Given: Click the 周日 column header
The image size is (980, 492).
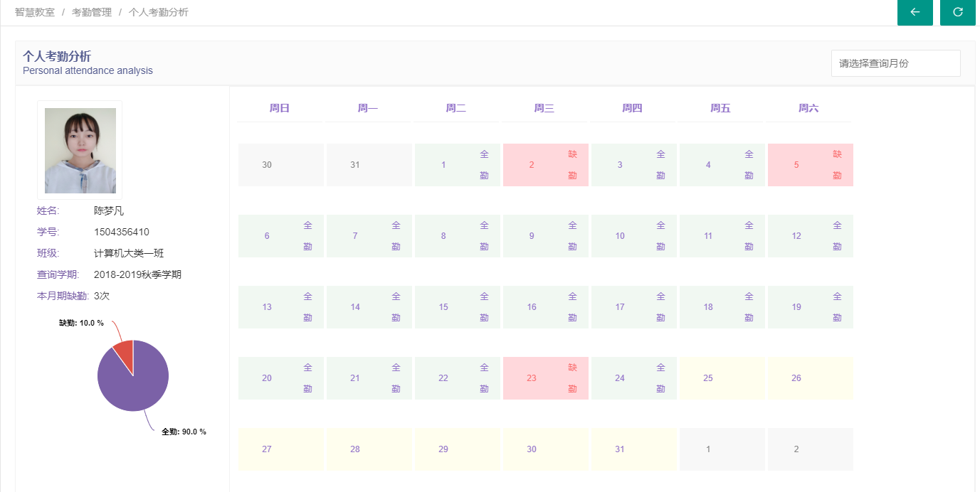Looking at the screenshot, I should 280,108.
